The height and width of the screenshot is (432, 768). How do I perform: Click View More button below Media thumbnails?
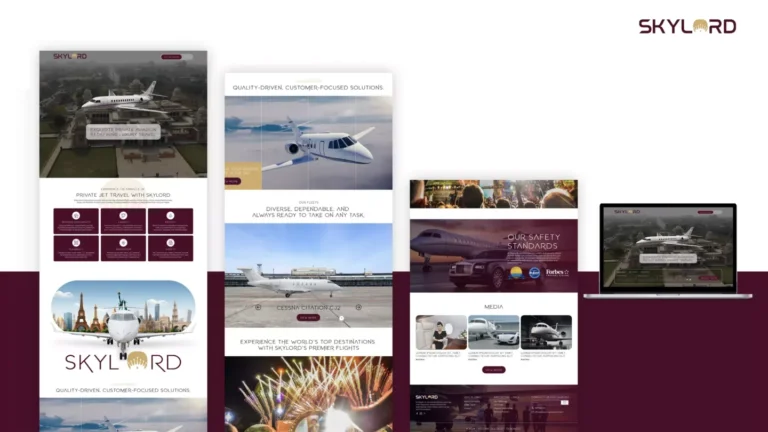[x=494, y=370]
